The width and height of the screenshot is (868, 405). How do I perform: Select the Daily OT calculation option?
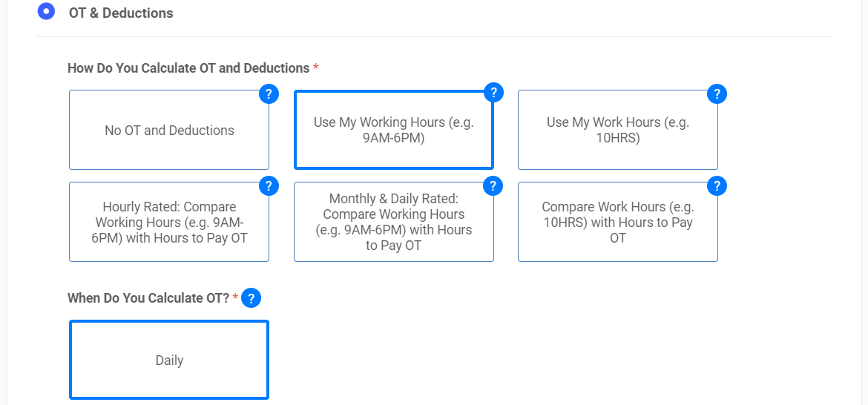coord(169,360)
